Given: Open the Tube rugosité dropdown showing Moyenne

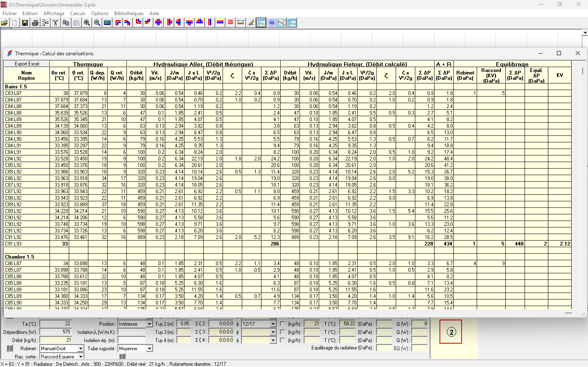Looking at the screenshot, I should (x=149, y=349).
